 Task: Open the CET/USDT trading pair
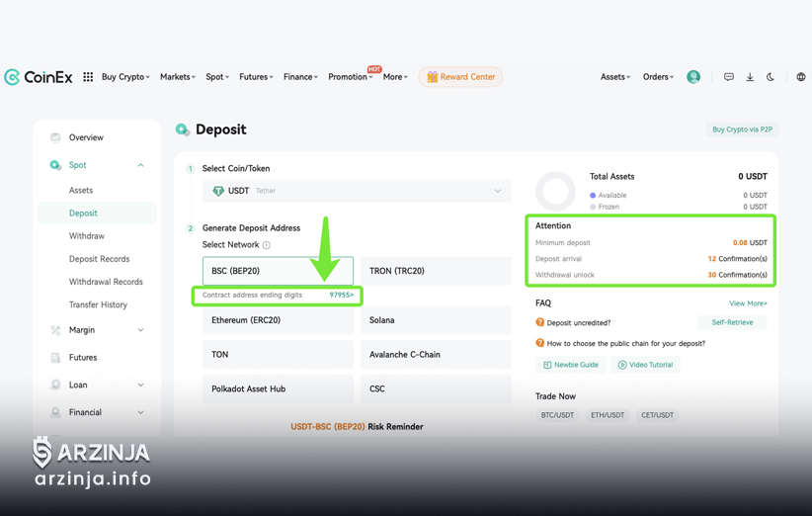point(657,415)
